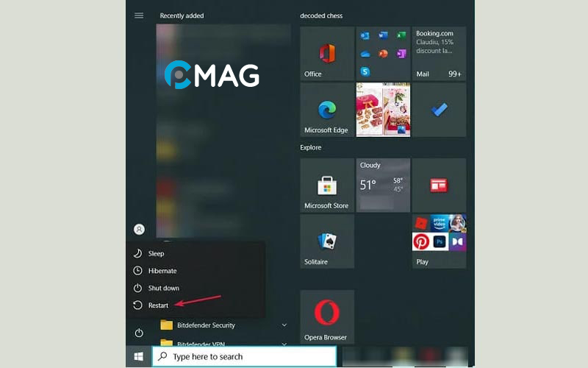Choose Hibernate from the power menu
Image resolution: width=588 pixels, height=368 pixels.
196,271
